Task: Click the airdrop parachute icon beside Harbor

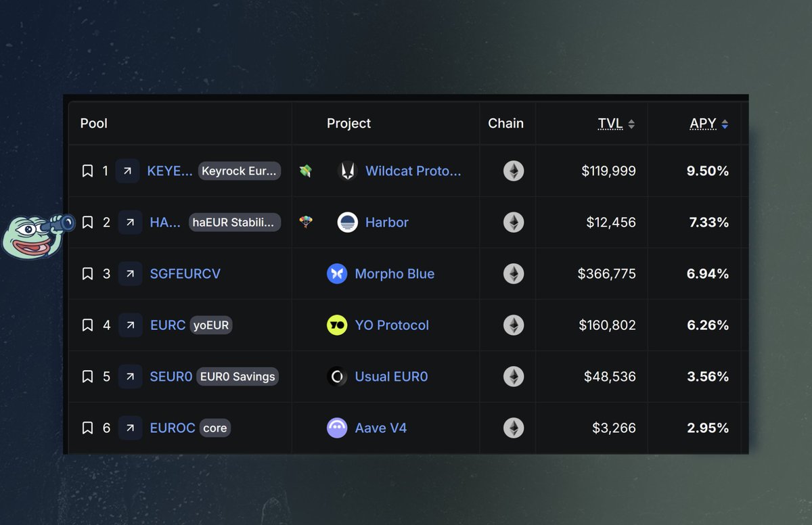Action: [306, 223]
